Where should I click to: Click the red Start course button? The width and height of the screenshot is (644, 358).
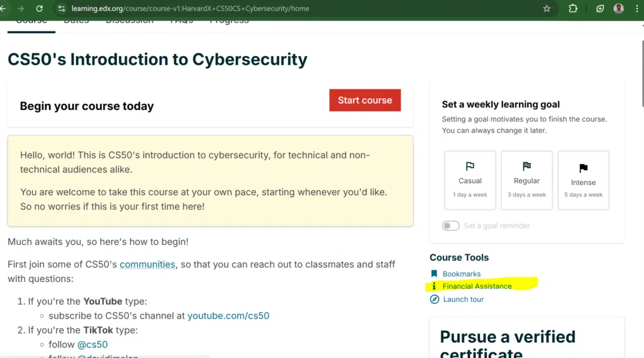[x=365, y=100]
